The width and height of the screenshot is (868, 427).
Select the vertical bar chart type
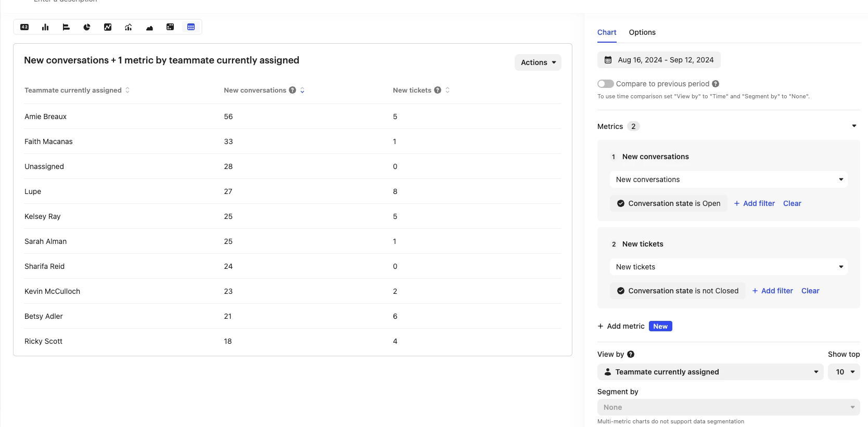(x=45, y=27)
